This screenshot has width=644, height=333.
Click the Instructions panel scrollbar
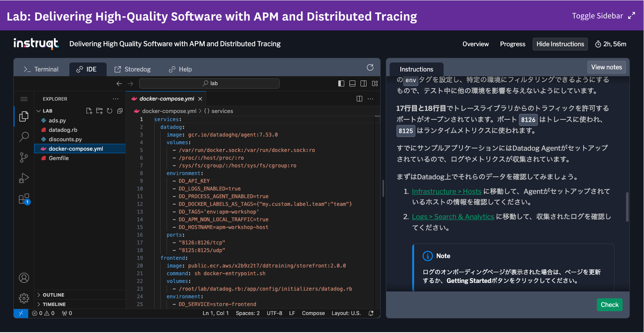pyautogui.click(x=627, y=206)
